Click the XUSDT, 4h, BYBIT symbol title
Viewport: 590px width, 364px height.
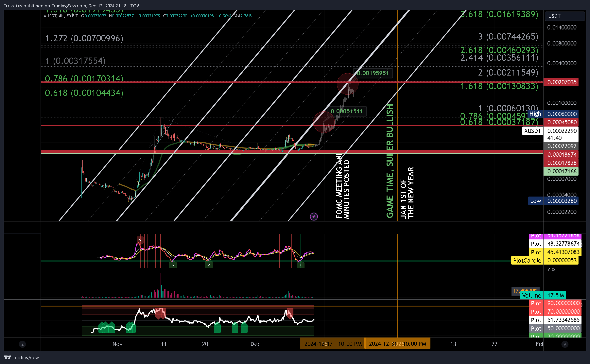click(x=61, y=16)
